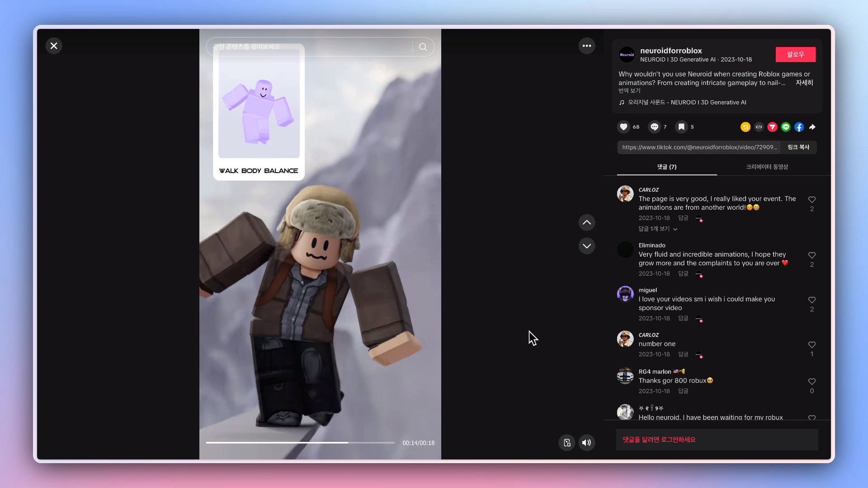Expand the description with 자세히
This screenshot has width=868, height=488.
[804, 83]
